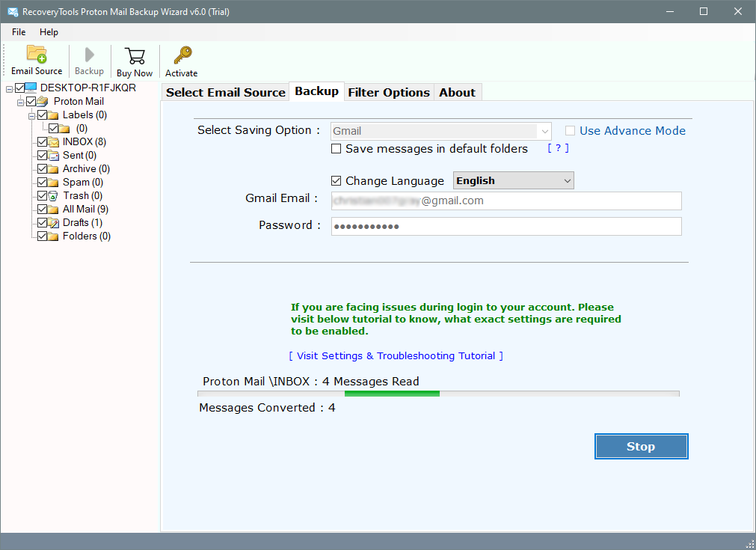Viewport: 756px width, 550px height.
Task: Uncheck the Drafts (1) checkbox
Action: click(x=43, y=222)
